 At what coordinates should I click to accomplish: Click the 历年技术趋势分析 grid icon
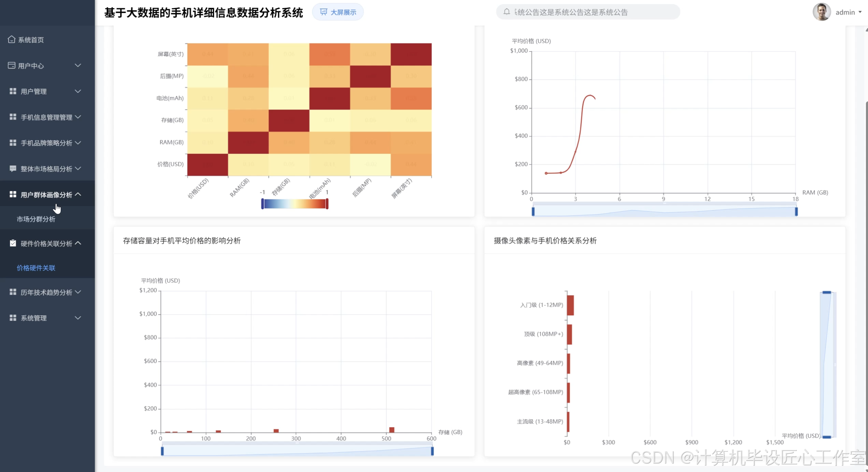point(13,292)
